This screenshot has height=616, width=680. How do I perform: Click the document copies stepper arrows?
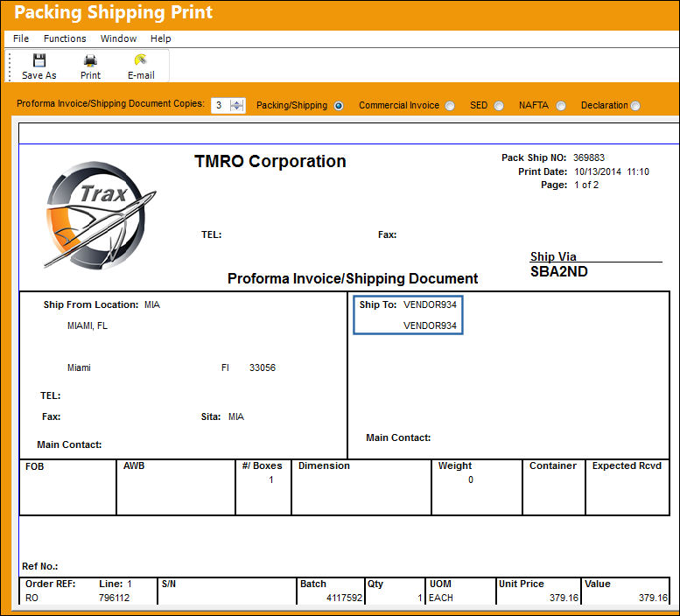(x=237, y=105)
